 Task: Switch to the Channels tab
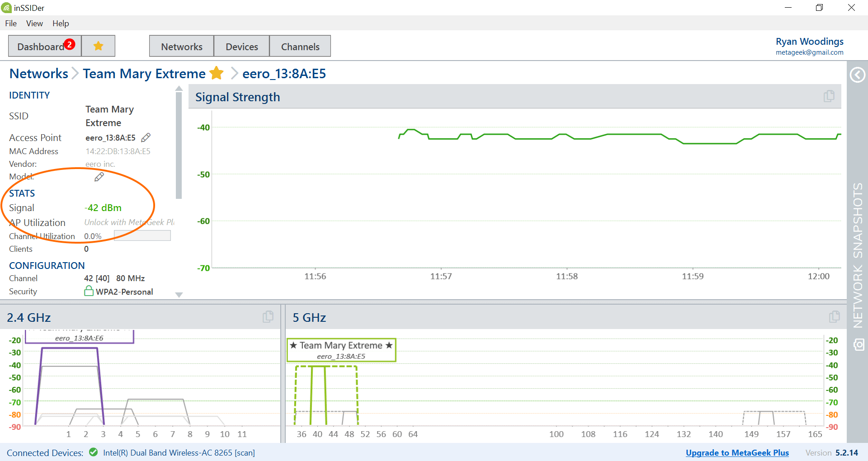point(300,46)
